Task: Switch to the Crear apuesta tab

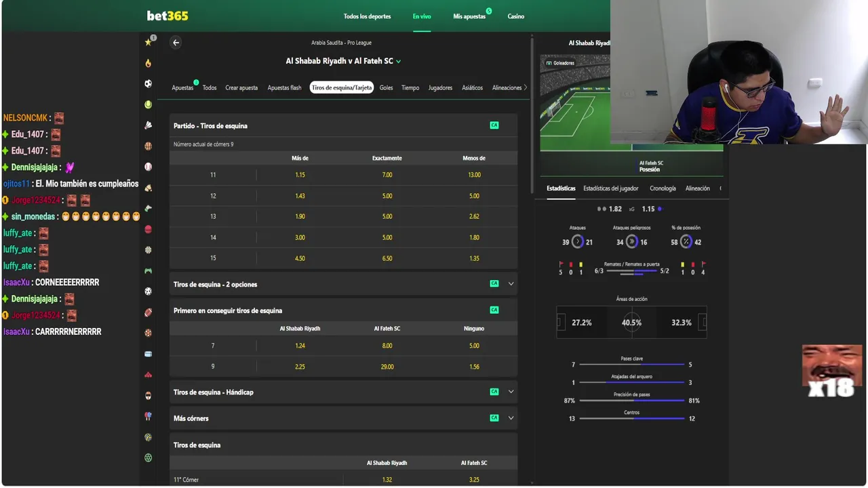Action: [241, 87]
